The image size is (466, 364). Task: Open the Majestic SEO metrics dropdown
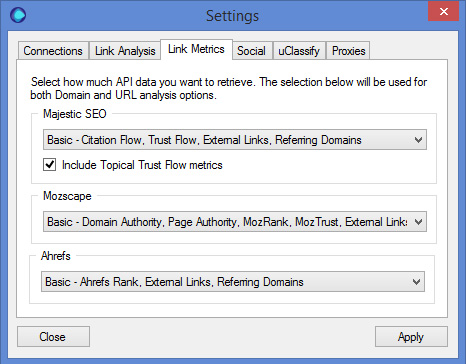tap(235, 140)
